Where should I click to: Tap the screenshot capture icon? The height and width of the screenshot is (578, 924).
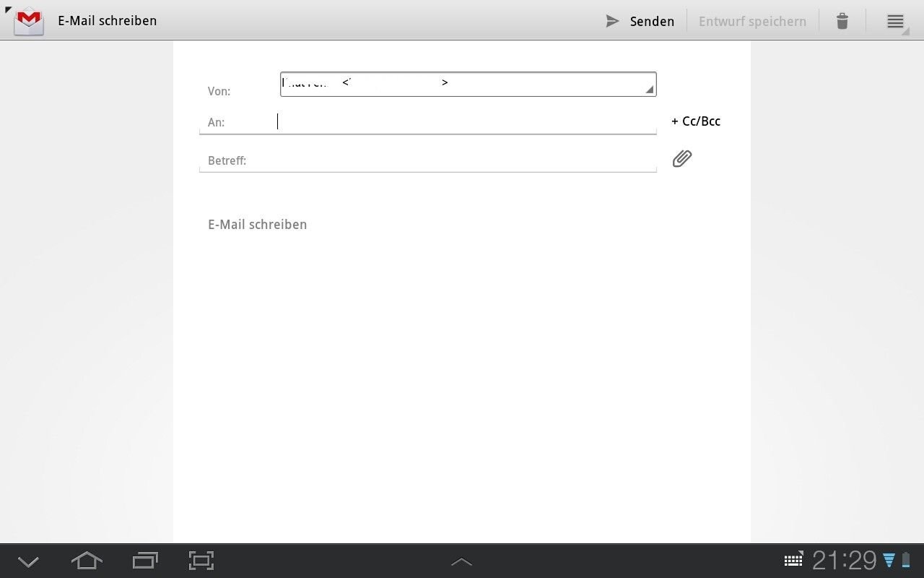click(201, 561)
